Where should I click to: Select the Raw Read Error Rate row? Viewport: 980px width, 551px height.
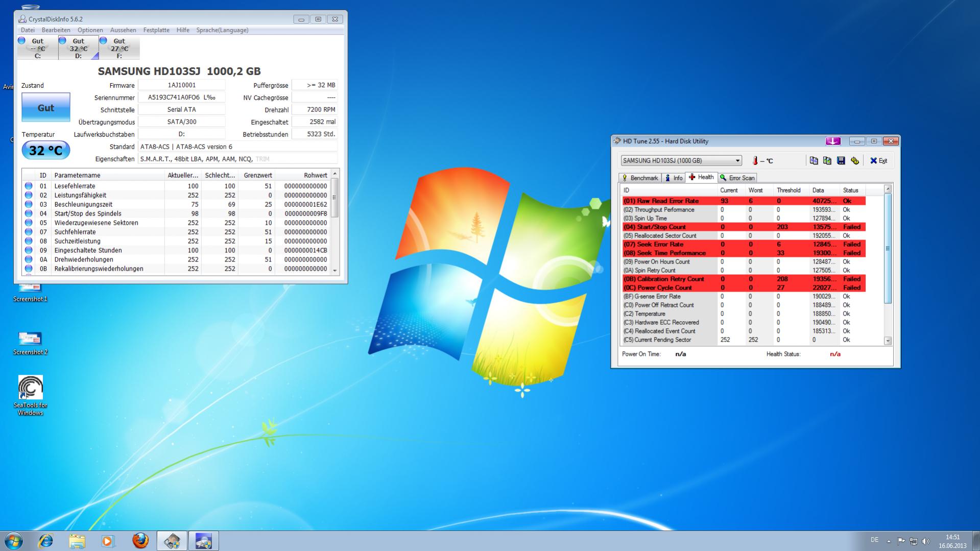[744, 201]
